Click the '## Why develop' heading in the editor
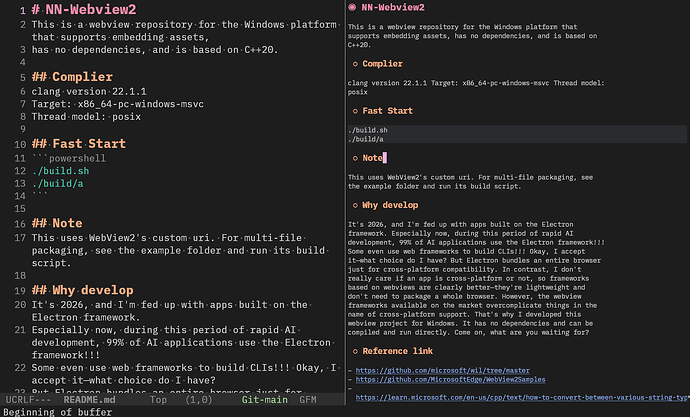This screenshot has height=417, width=690. tap(82, 290)
